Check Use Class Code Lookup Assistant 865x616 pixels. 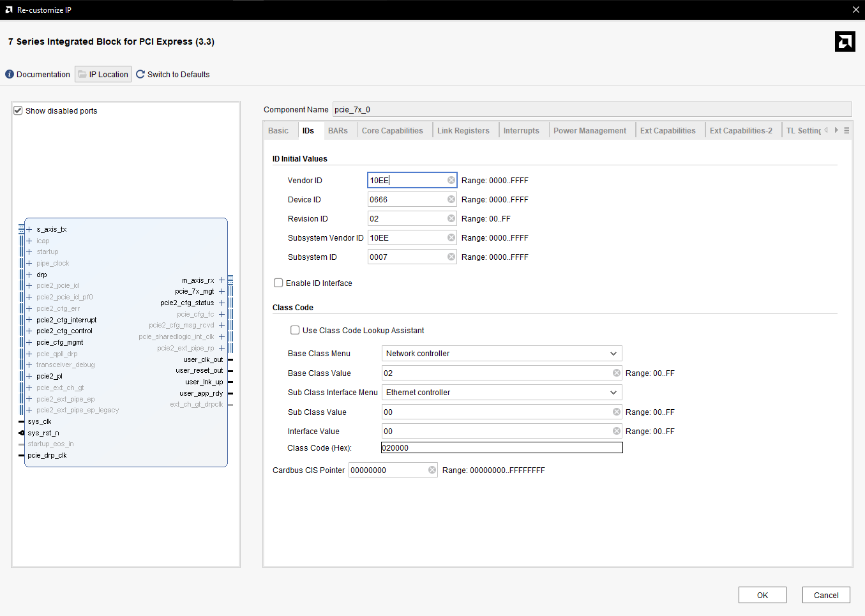pyautogui.click(x=295, y=330)
